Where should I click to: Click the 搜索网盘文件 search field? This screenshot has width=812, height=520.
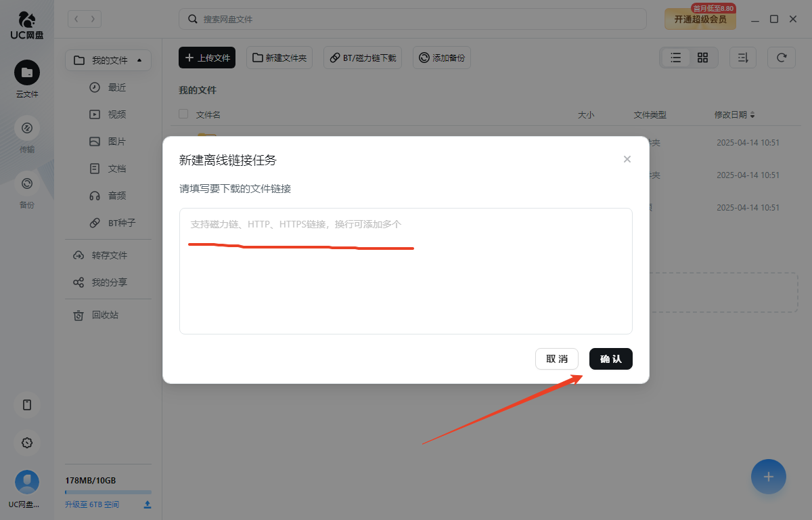pos(413,20)
